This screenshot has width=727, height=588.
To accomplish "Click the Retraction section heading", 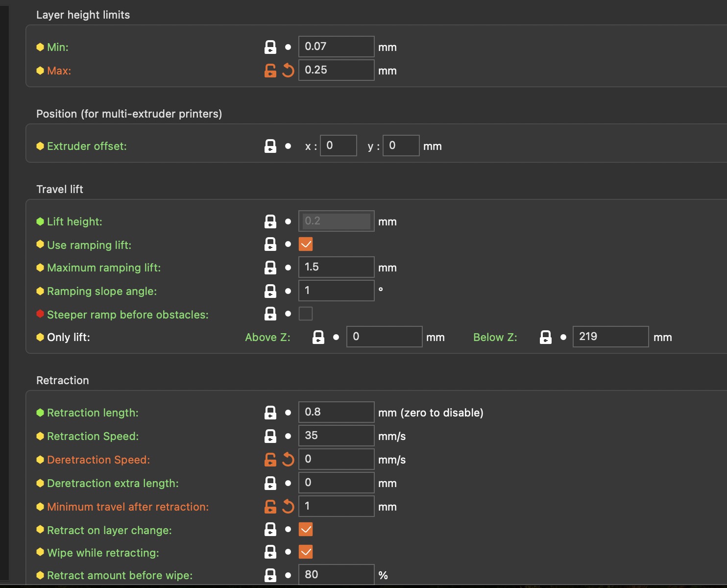I will point(63,380).
